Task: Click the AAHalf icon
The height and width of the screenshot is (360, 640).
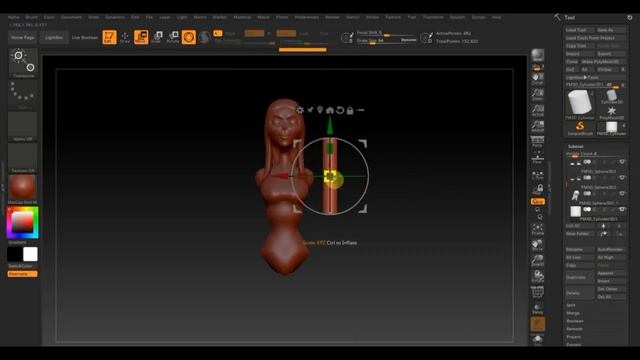Action: coord(538,127)
